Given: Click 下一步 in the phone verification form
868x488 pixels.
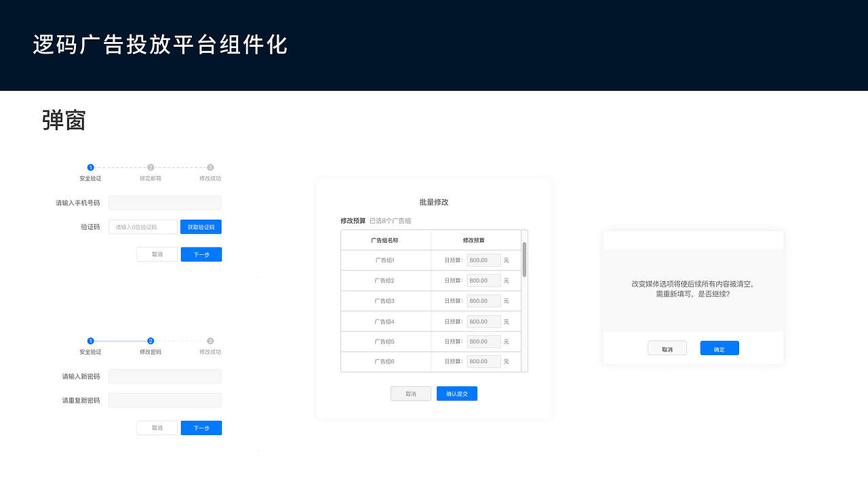Looking at the screenshot, I should (201, 254).
